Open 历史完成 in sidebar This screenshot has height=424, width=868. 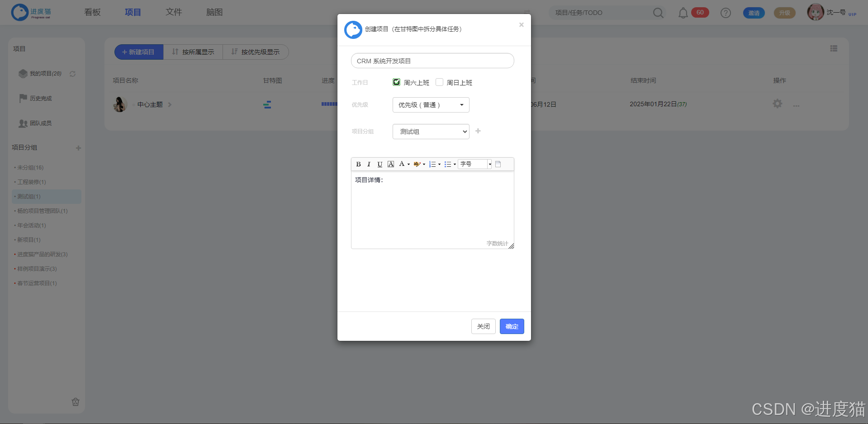point(41,99)
